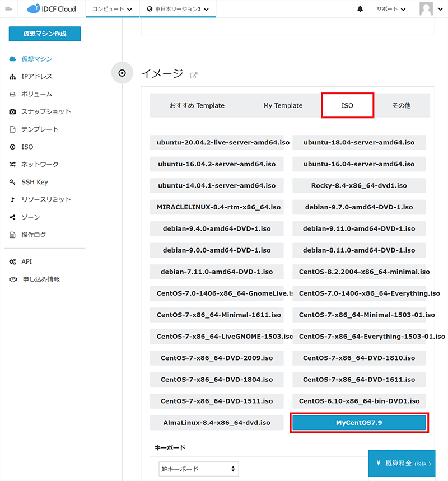Click the 仮想マシン作成 button
This screenshot has width=448, height=481.
pyautogui.click(x=45, y=34)
